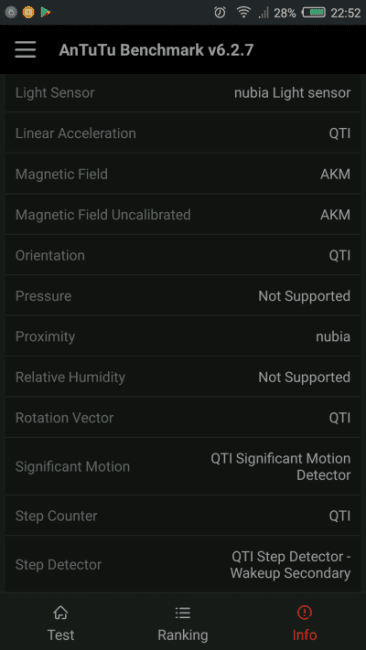
Task: Select the Light Sensor row
Action: pyautogui.click(x=183, y=93)
